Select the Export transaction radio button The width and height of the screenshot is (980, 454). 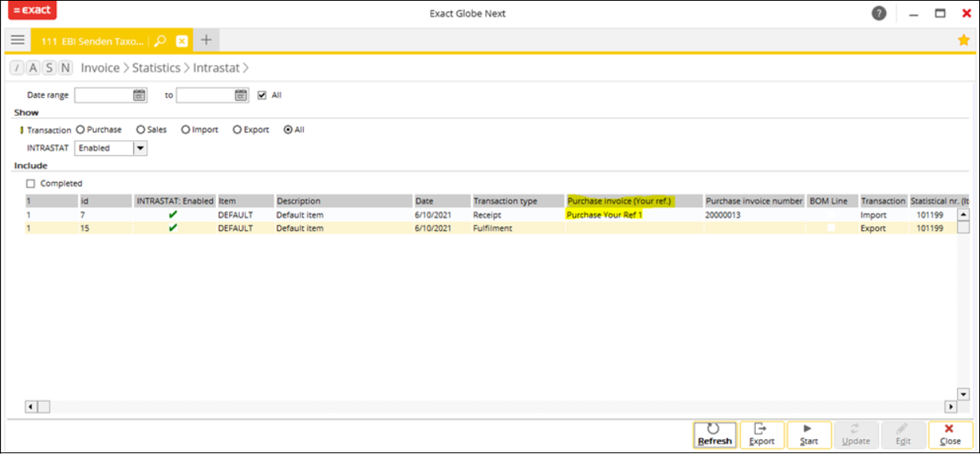237,130
